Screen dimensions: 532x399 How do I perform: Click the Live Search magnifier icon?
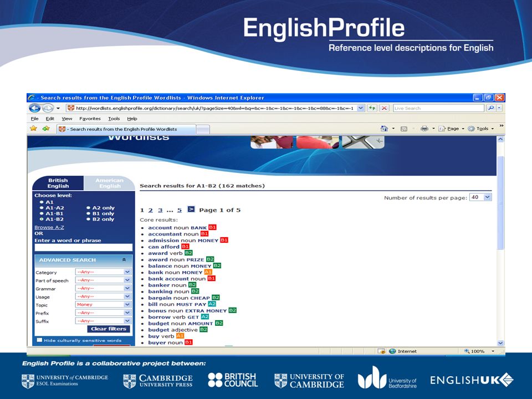coord(490,108)
